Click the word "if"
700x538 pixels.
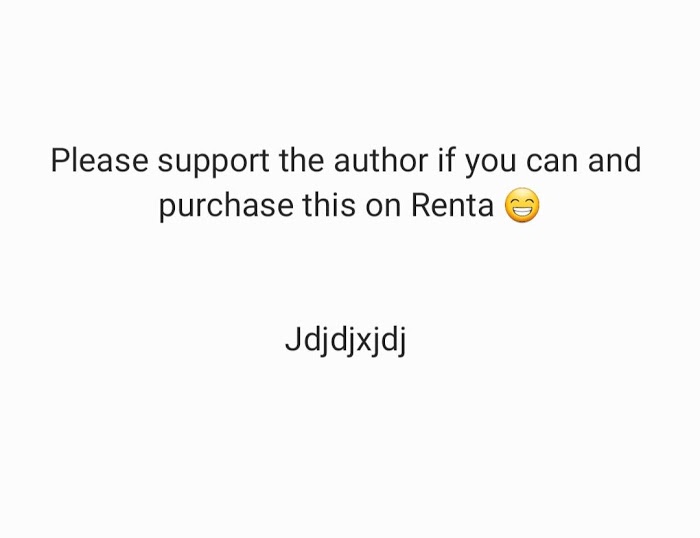tap(446, 160)
